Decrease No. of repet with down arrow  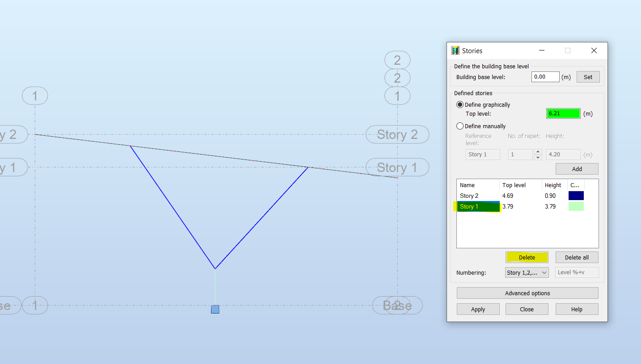tap(538, 156)
